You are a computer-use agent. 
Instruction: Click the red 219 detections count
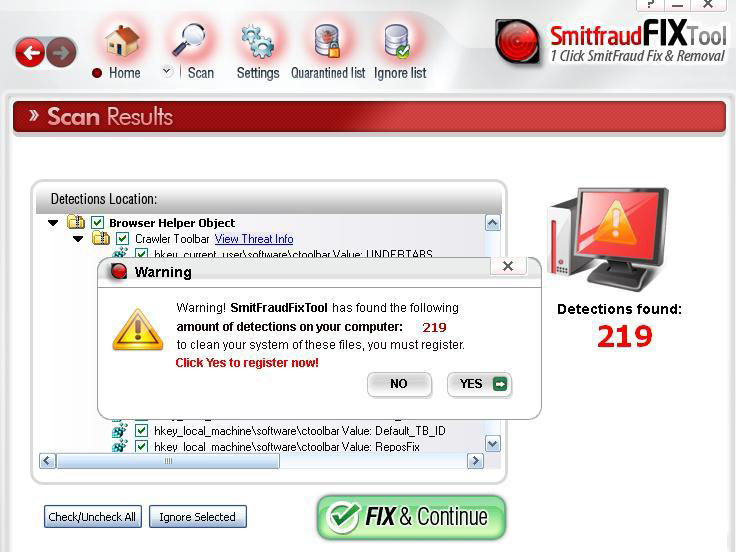(625, 336)
